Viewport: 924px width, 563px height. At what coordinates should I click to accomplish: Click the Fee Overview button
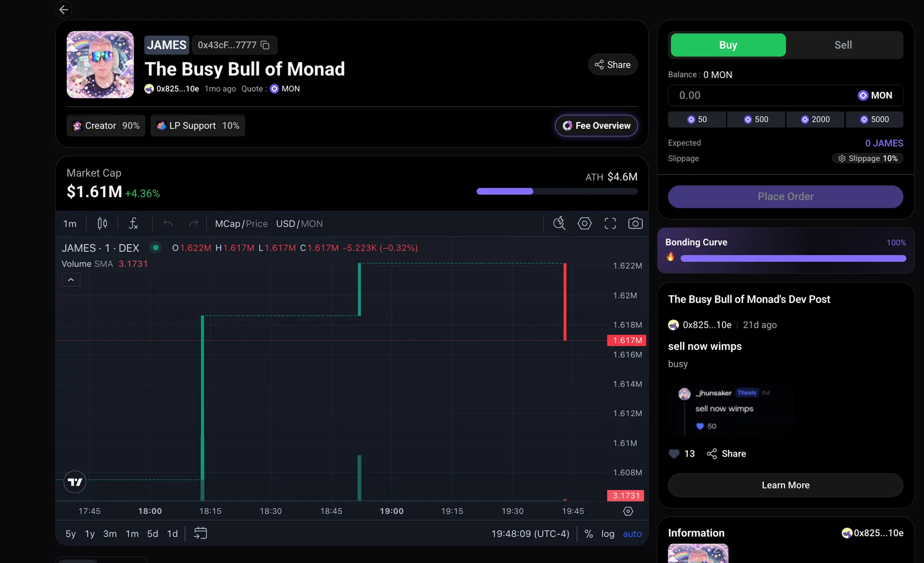tap(596, 126)
